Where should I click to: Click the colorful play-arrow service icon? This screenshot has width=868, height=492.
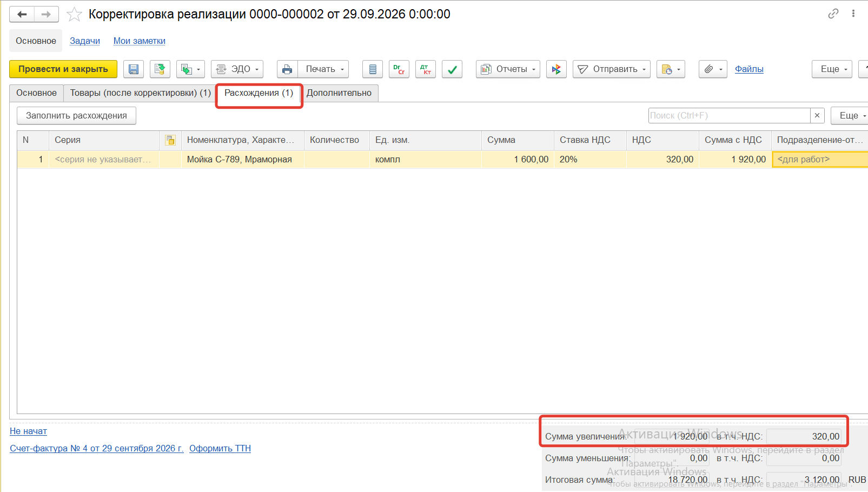(x=556, y=69)
